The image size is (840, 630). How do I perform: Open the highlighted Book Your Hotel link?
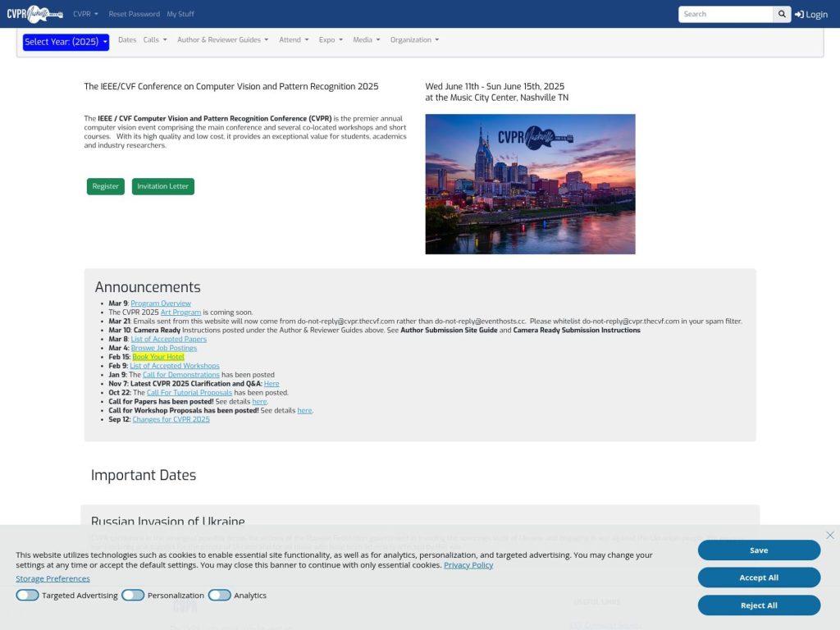[158, 357]
